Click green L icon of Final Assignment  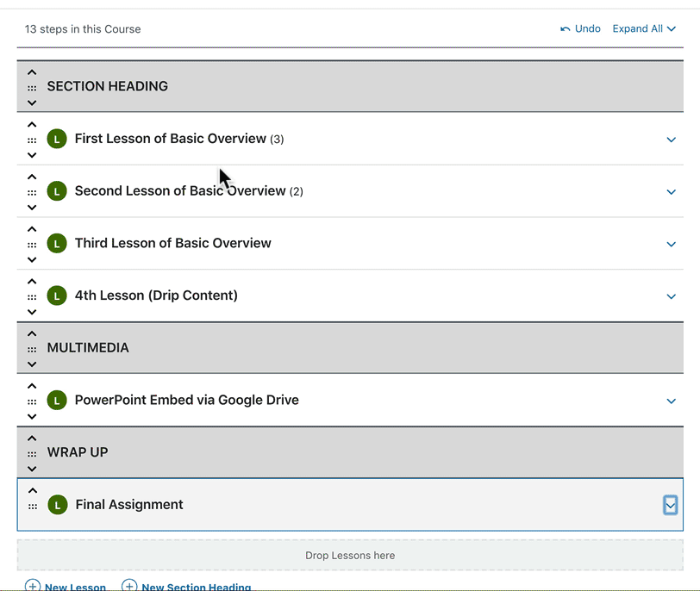pos(58,506)
